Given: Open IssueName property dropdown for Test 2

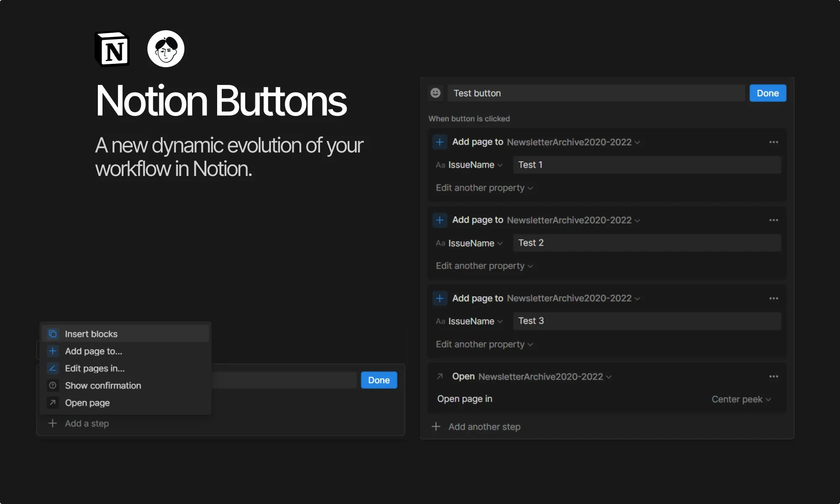Looking at the screenshot, I should pyautogui.click(x=475, y=243).
